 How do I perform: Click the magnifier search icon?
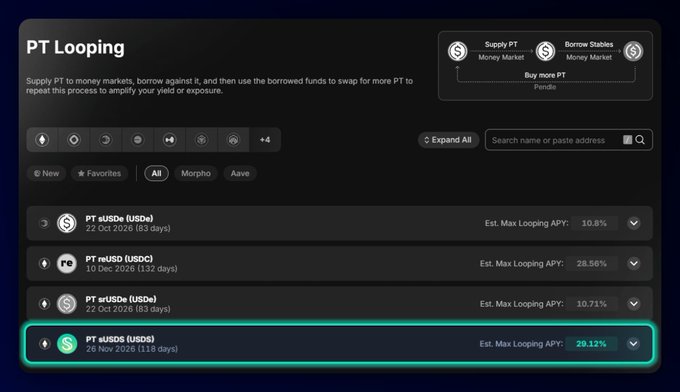coord(640,140)
